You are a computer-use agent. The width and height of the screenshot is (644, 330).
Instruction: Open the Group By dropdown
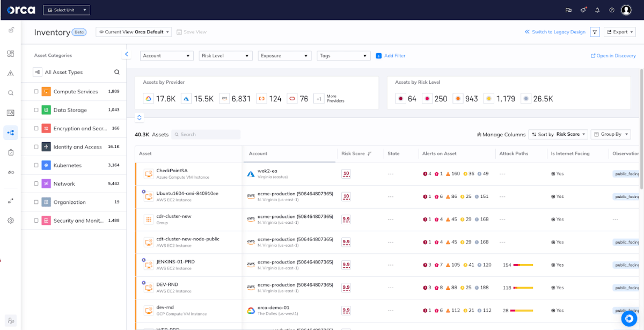pyautogui.click(x=611, y=134)
